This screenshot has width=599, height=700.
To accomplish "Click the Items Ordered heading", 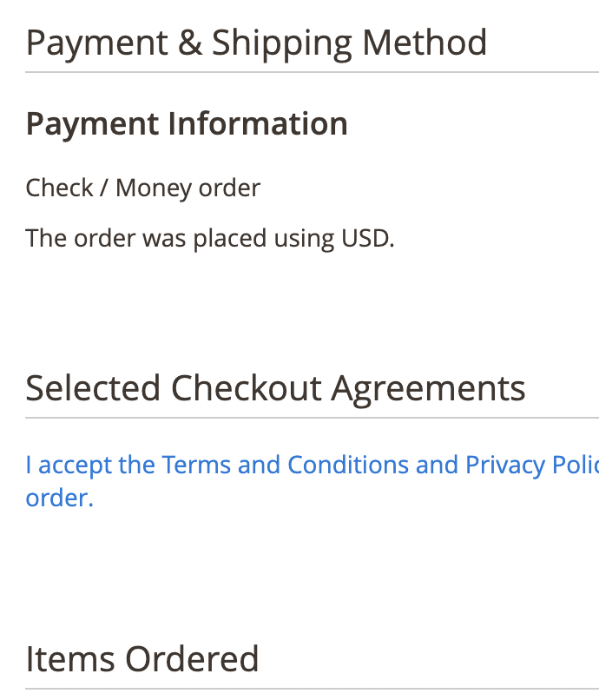I will [x=142, y=659].
